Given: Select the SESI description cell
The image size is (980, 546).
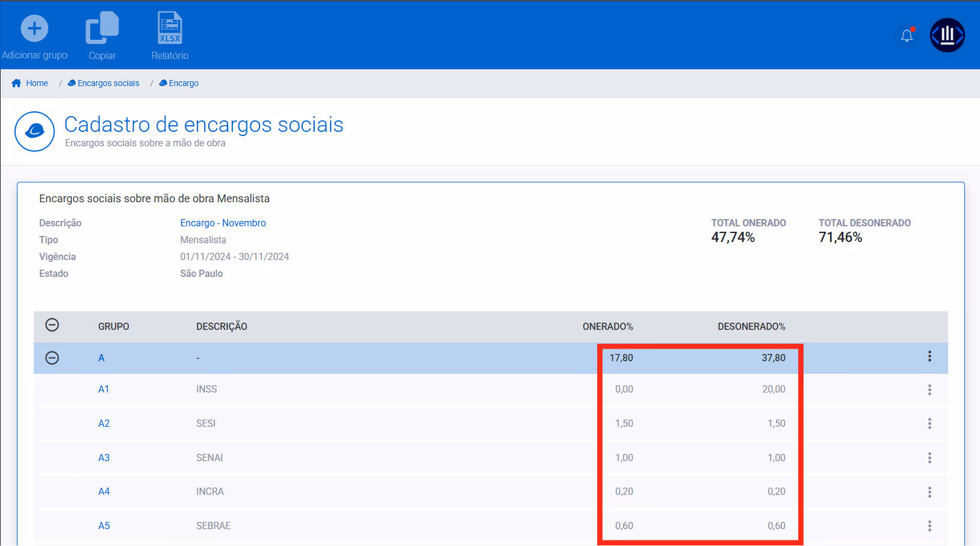Looking at the screenshot, I should [x=206, y=423].
